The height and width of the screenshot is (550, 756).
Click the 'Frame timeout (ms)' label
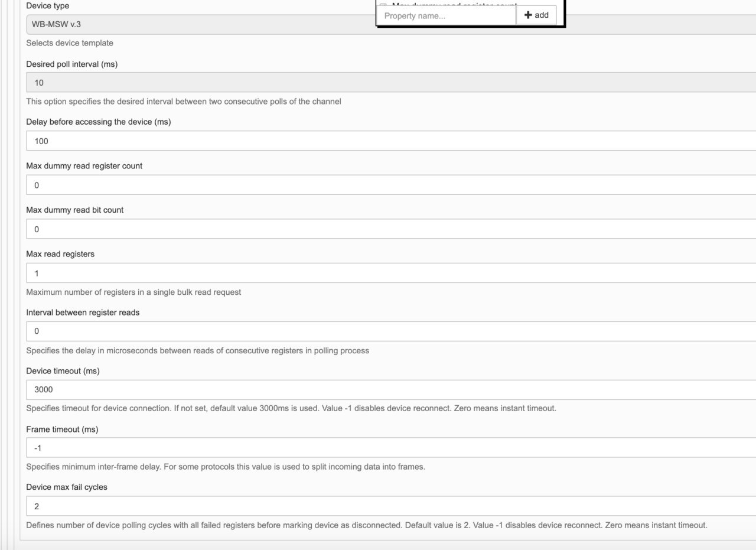point(63,429)
